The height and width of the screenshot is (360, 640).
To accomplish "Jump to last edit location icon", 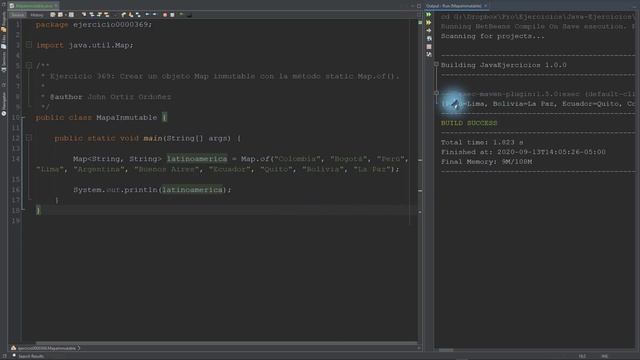I will click(53, 15).
